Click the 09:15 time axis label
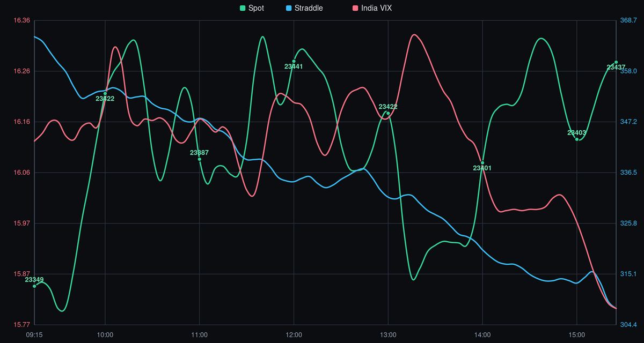This screenshot has height=343, width=644. tap(34, 334)
